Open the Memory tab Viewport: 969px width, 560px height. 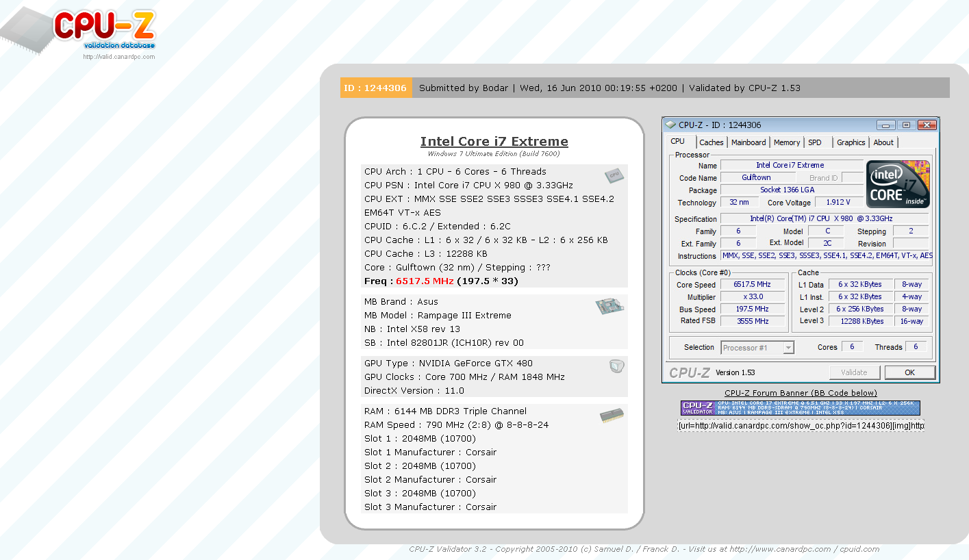click(x=787, y=142)
